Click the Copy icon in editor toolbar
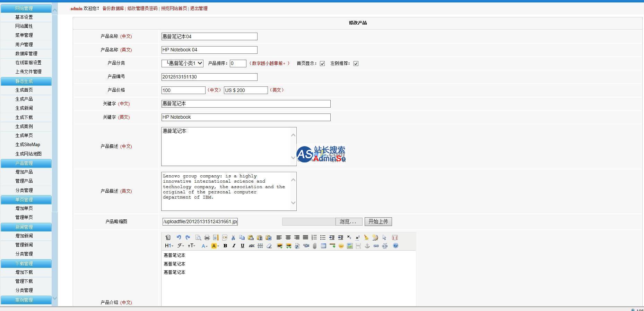Viewport: 644px width, 311px height. point(242,237)
